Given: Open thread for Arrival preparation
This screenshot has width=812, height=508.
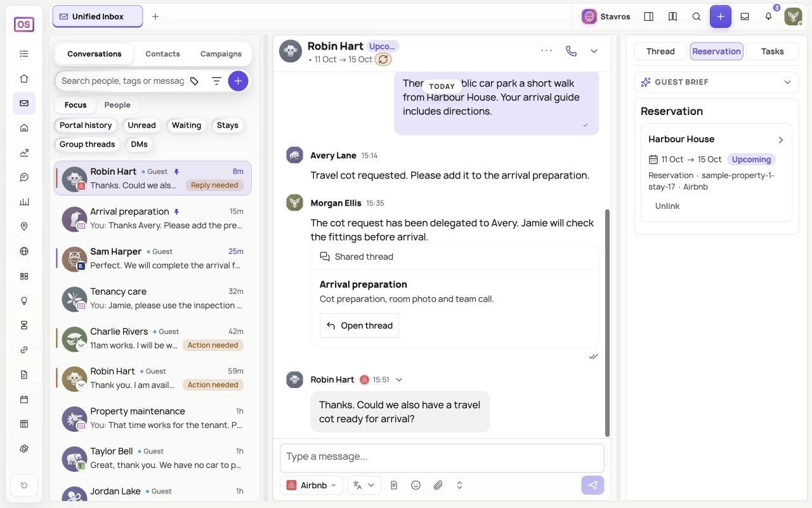Looking at the screenshot, I should 359,325.
